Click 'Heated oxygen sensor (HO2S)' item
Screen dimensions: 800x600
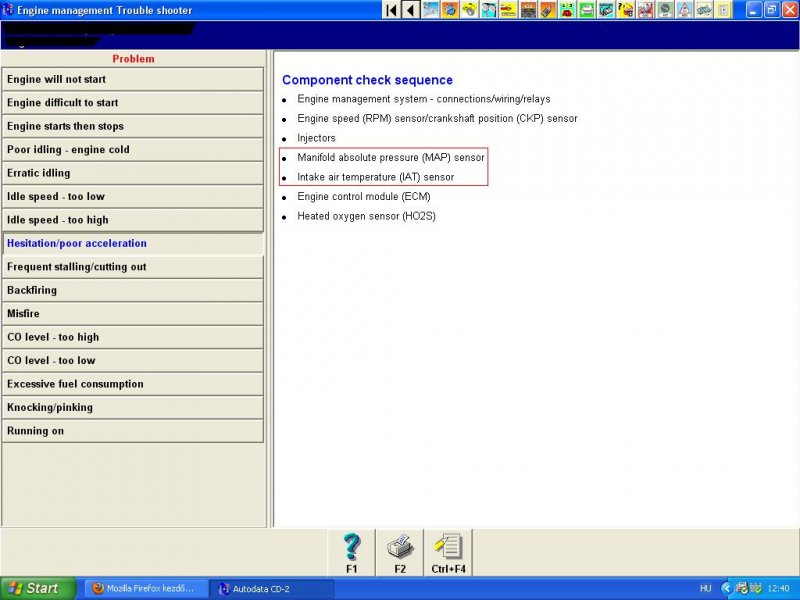366,216
